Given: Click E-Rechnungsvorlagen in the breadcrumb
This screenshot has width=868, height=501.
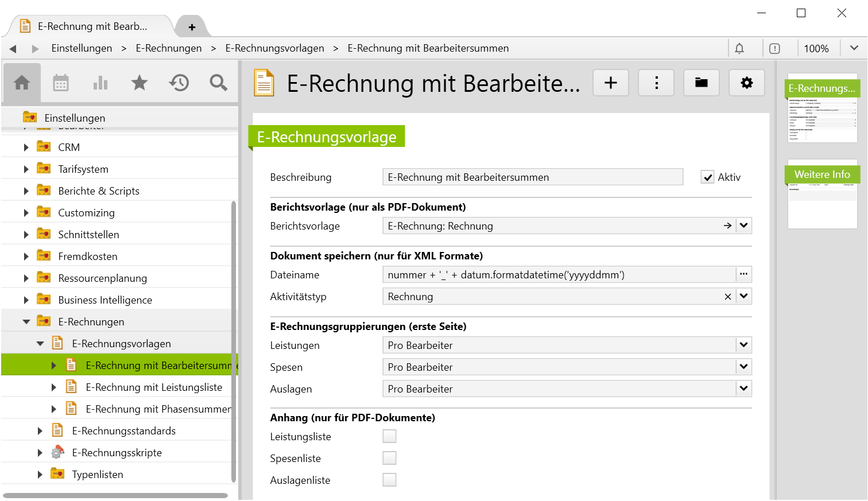Looking at the screenshot, I should pyautogui.click(x=274, y=48).
